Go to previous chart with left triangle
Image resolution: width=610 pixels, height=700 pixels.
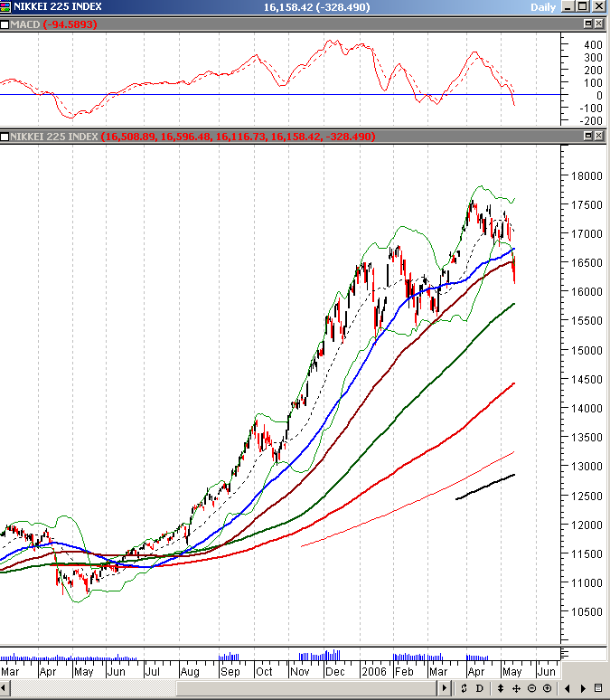tap(568, 688)
